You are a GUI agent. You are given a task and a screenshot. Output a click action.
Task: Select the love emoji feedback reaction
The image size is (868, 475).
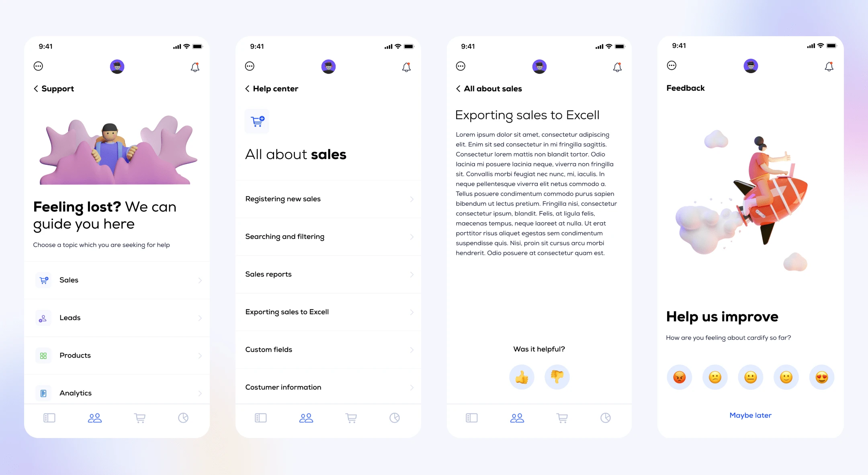click(822, 377)
